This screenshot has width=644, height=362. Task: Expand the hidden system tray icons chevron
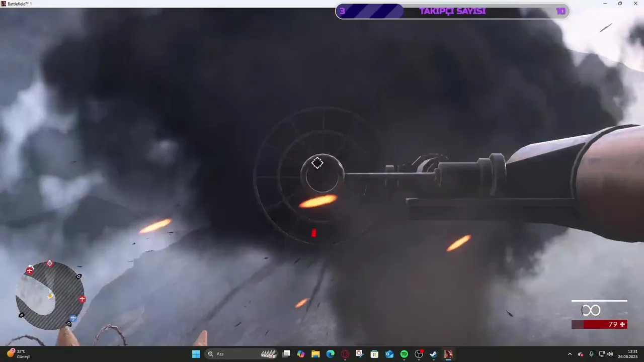pos(570,354)
